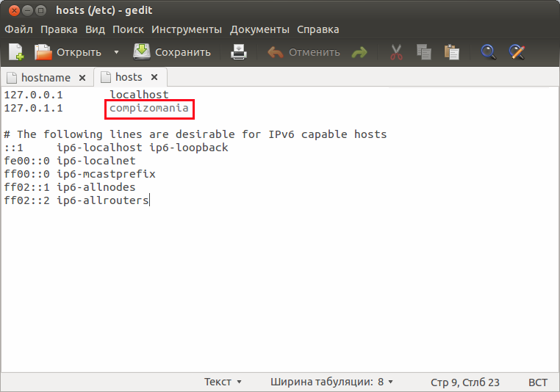The width and height of the screenshot is (560, 392).
Task: Open the Файл menu
Action: (18, 29)
